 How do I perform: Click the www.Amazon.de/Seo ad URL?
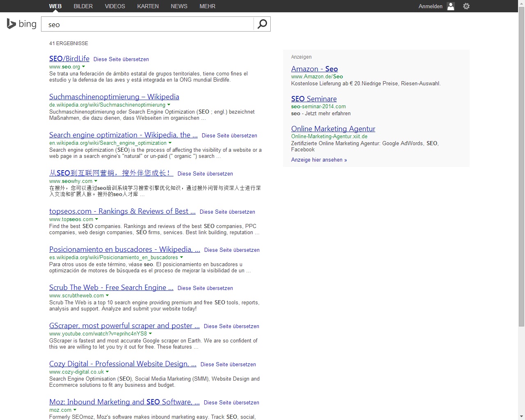tap(317, 77)
